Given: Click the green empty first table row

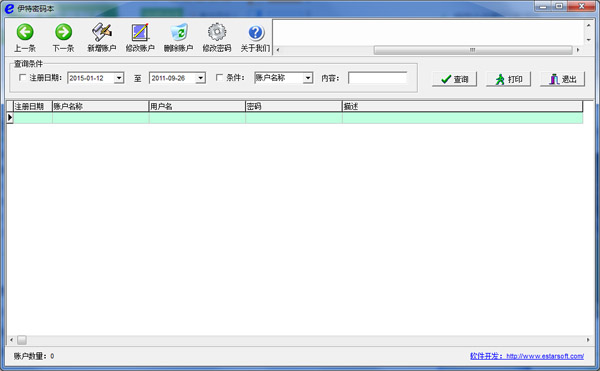Looking at the screenshot, I should point(298,118).
